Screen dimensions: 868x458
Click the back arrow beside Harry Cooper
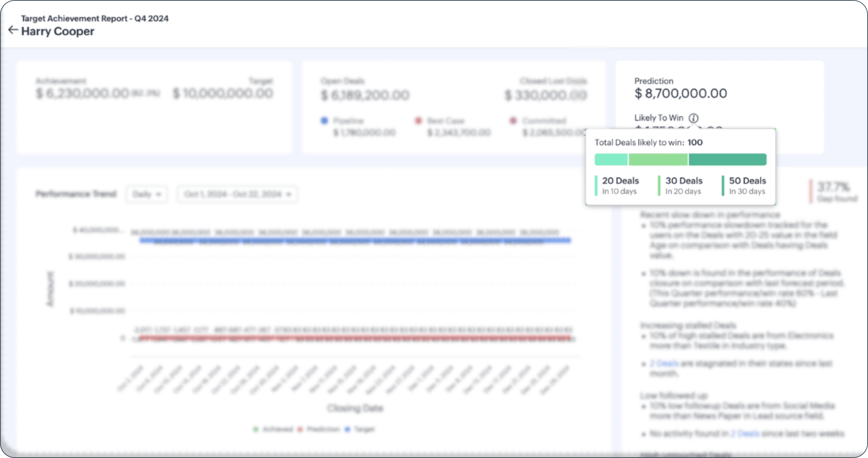click(13, 30)
